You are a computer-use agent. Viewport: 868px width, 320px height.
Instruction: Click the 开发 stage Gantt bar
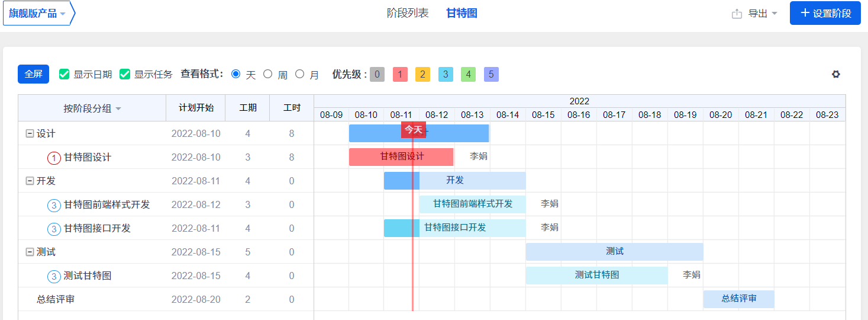coord(455,181)
